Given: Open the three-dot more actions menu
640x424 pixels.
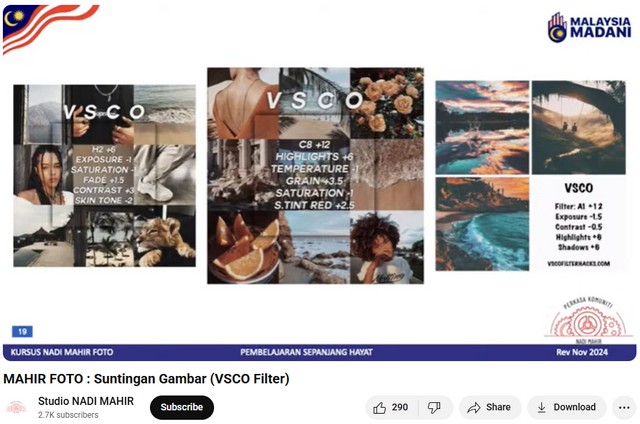Looking at the screenshot, I should (624, 407).
